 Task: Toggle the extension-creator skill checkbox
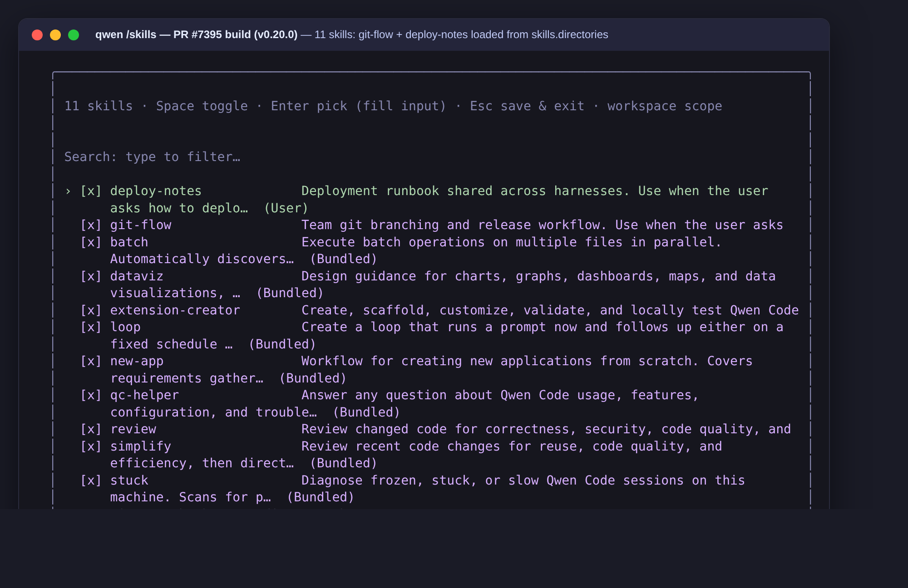(91, 310)
